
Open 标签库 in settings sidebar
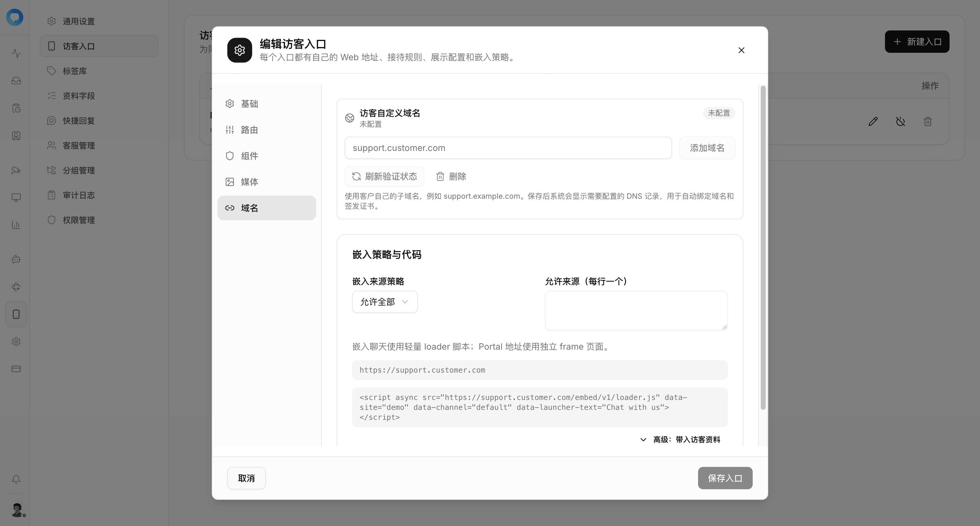99,71
